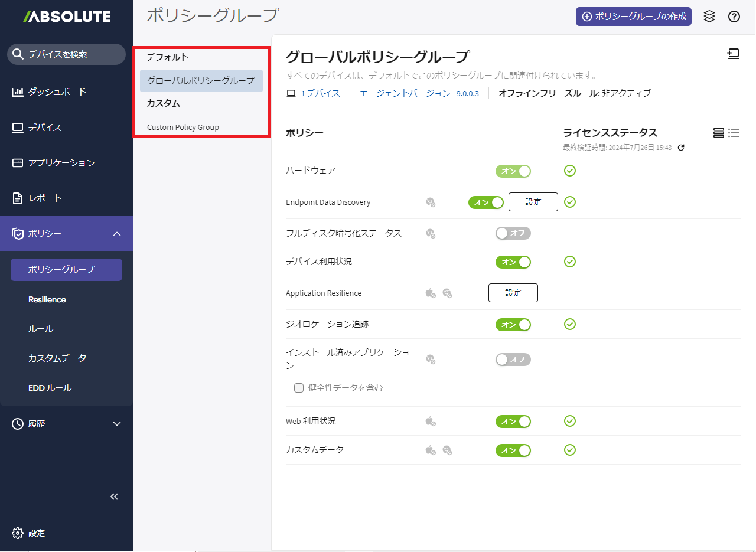Click green check in デバイス利用状況 row
Viewport: 756px width, 552px height.
pos(569,262)
